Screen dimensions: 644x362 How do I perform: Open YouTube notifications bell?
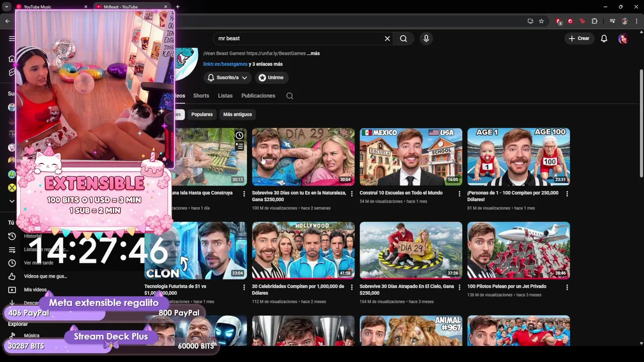coord(604,38)
